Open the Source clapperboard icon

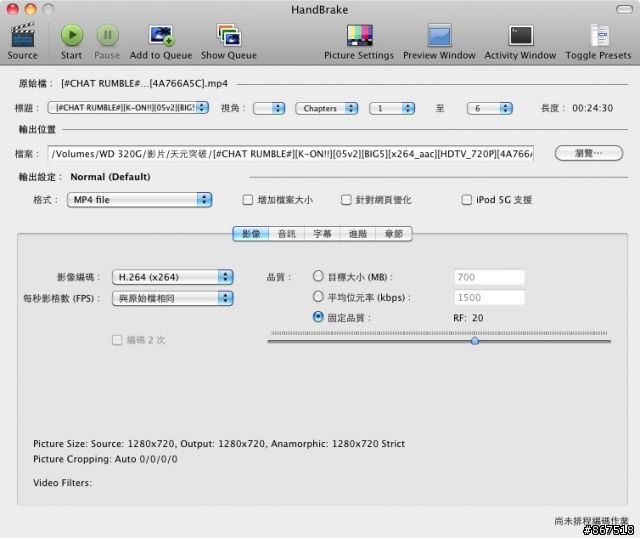pos(22,36)
